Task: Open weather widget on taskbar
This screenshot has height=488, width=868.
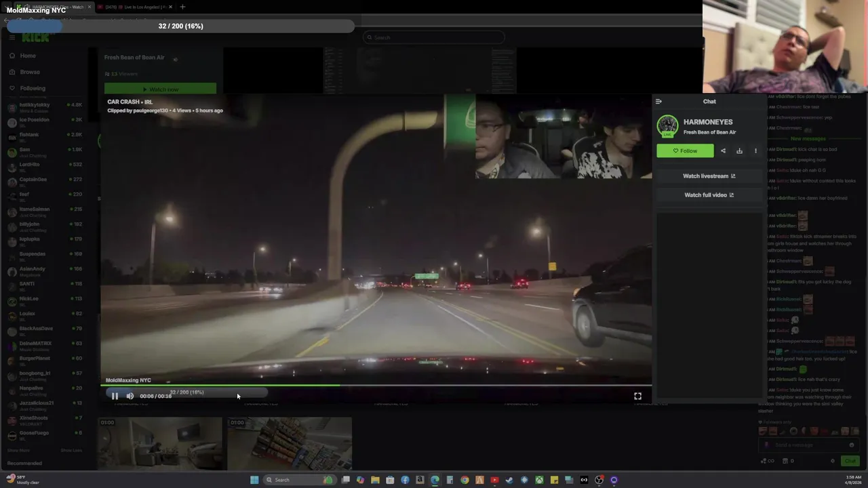Action: (22, 480)
